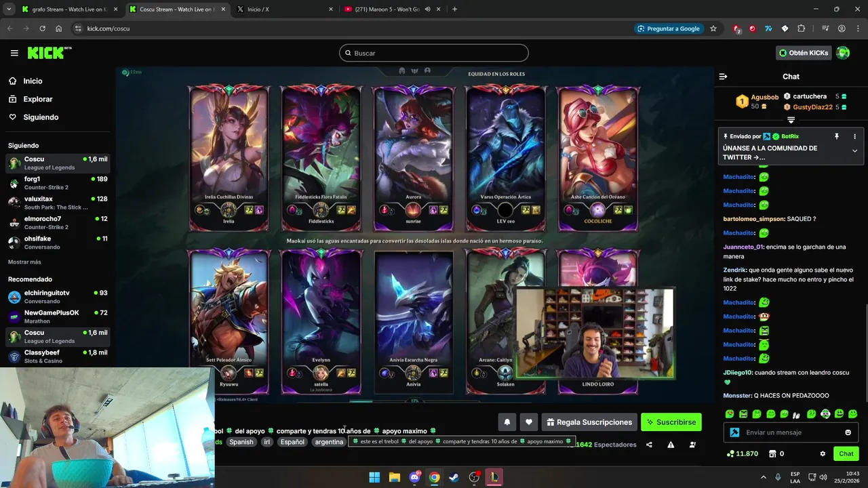868x488 pixels.
Task: Open channel points 11.870 balance
Action: (742, 453)
